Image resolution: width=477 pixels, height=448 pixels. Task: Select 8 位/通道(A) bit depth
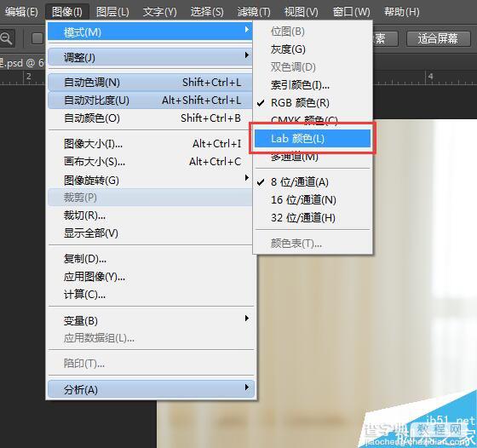[x=313, y=182]
